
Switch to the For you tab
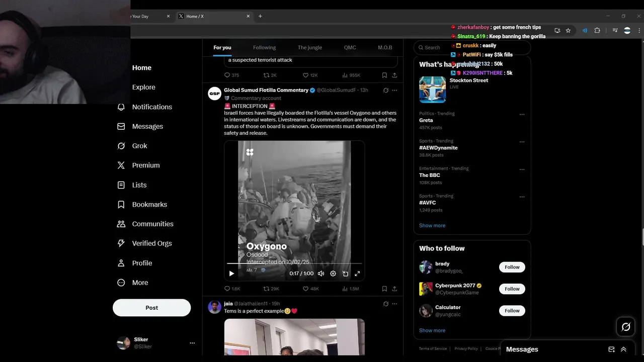click(222, 47)
